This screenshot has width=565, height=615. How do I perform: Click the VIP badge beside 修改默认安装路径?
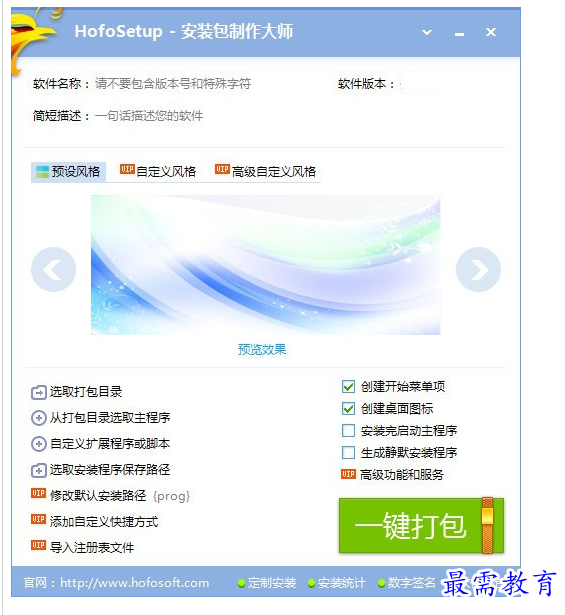tap(38, 493)
